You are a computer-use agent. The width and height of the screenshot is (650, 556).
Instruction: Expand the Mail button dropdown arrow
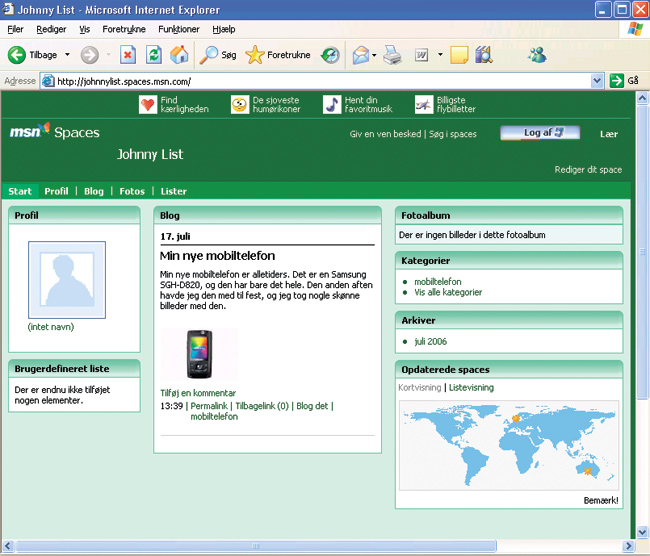point(374,55)
